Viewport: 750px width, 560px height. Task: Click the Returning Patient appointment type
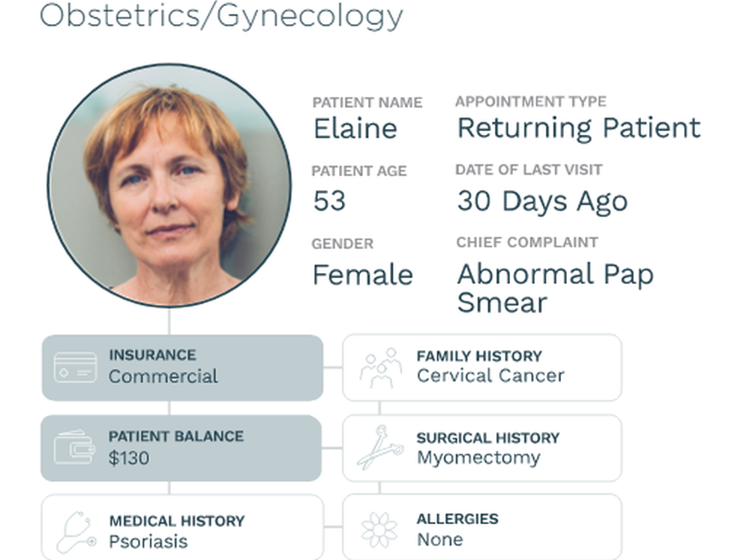[x=579, y=127]
